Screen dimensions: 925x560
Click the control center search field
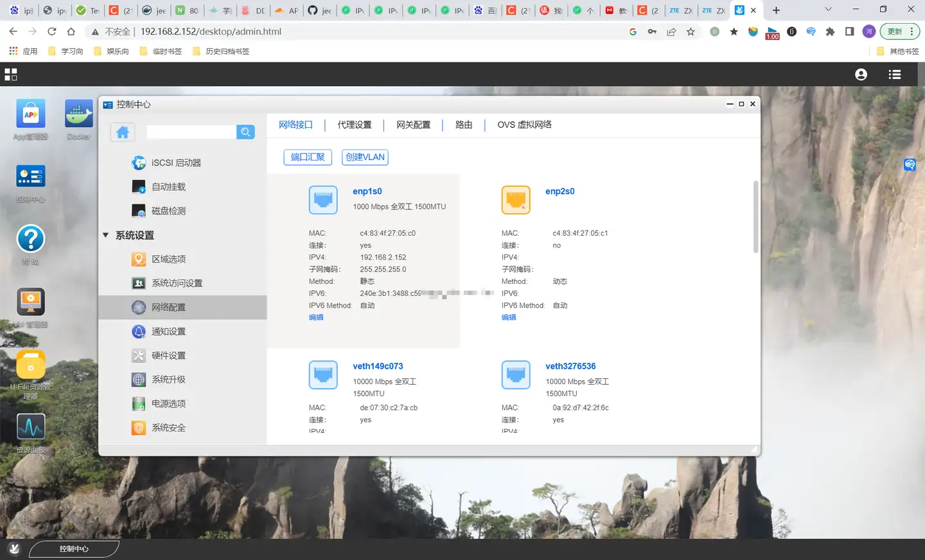191,132
